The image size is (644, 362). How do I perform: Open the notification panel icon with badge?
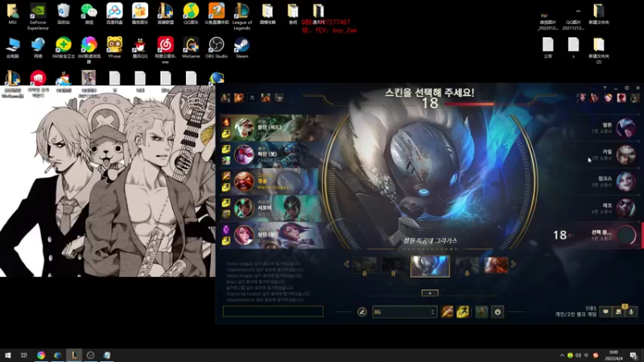[x=618, y=311]
